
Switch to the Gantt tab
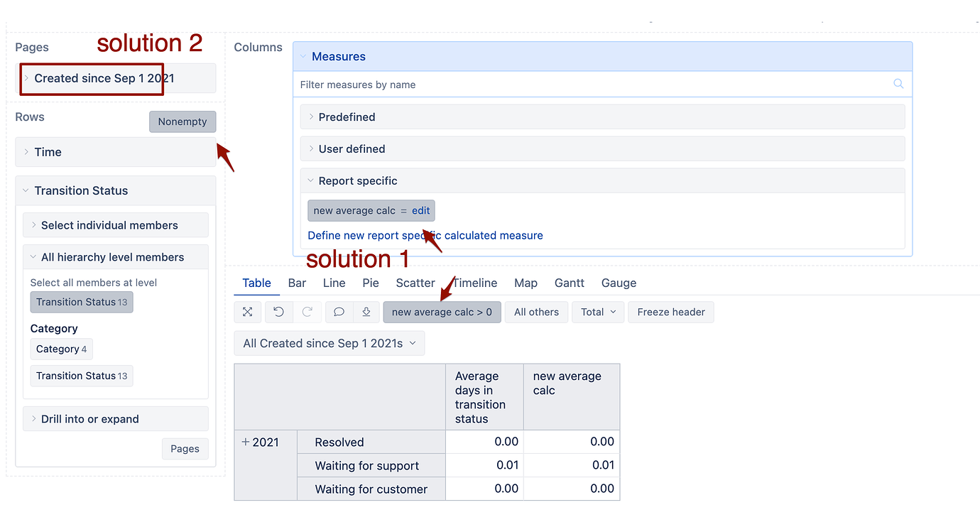click(x=569, y=283)
